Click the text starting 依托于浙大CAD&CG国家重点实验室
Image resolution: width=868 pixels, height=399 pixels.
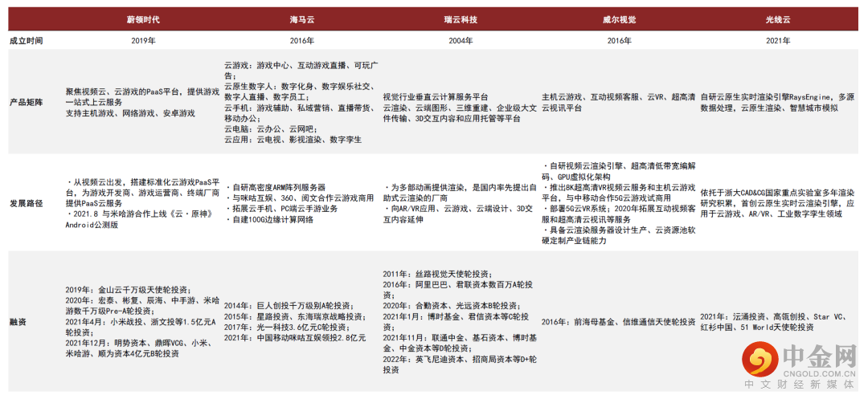tap(777, 203)
